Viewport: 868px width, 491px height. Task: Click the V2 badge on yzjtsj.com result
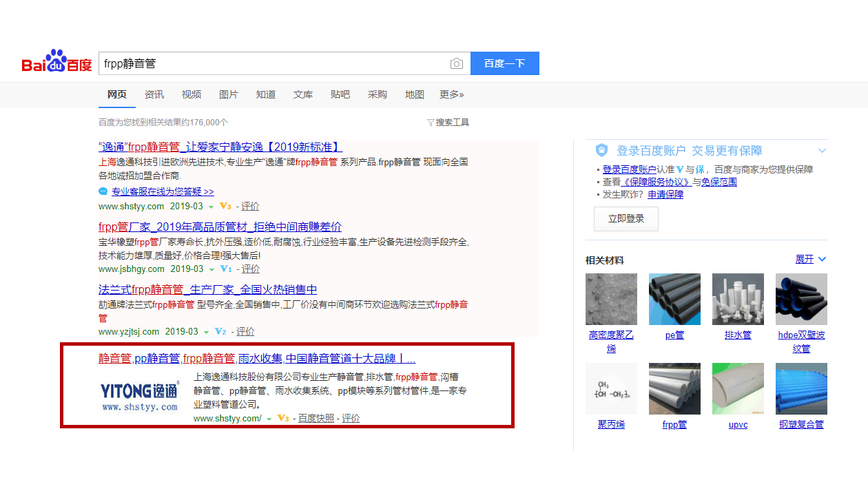(x=220, y=331)
